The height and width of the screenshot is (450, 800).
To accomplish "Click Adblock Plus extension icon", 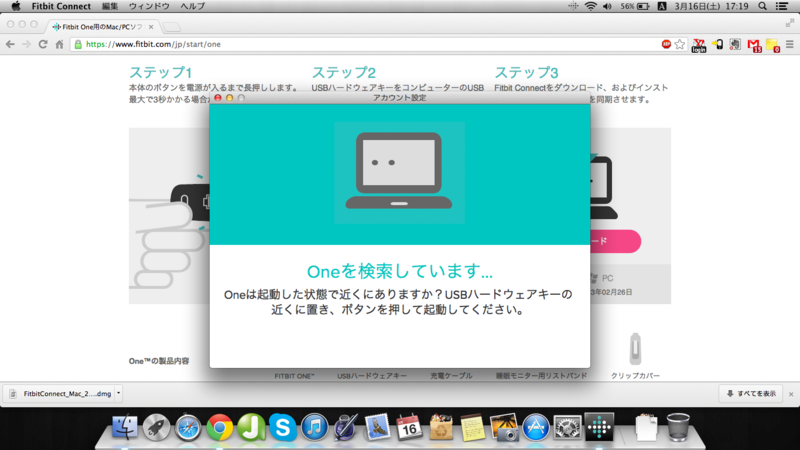I will [x=666, y=44].
